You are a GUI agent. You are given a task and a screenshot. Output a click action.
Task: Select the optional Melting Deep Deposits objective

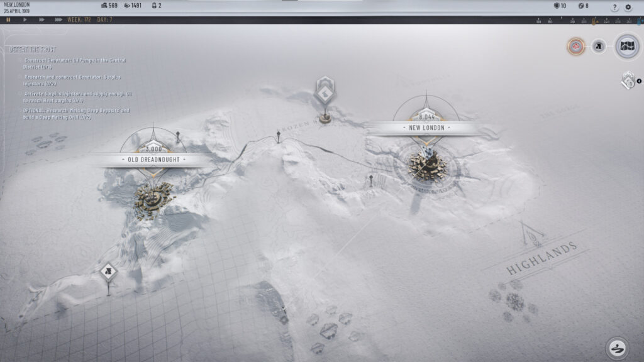[x=76, y=114]
